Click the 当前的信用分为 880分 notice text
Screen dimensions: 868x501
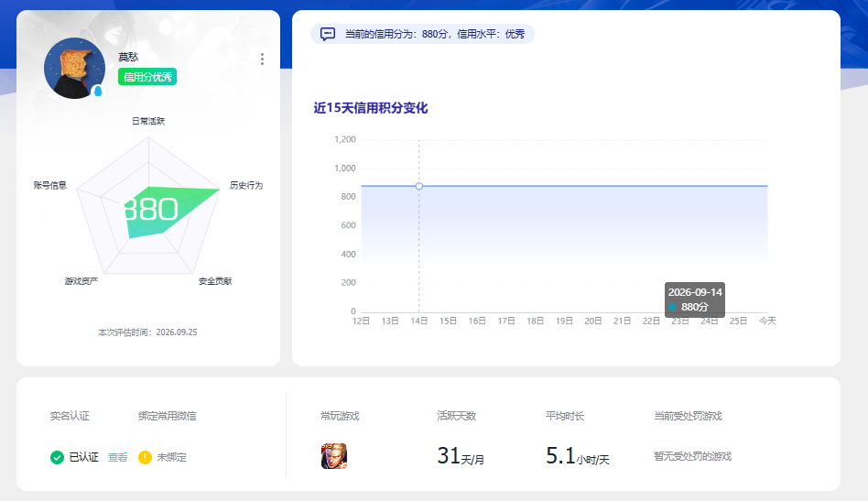tap(435, 34)
